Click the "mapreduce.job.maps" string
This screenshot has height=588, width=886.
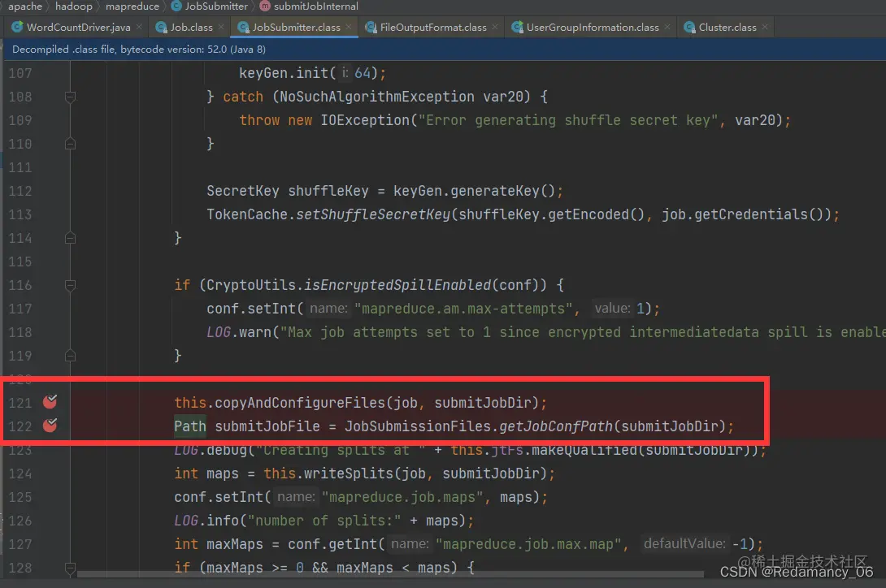402,497
